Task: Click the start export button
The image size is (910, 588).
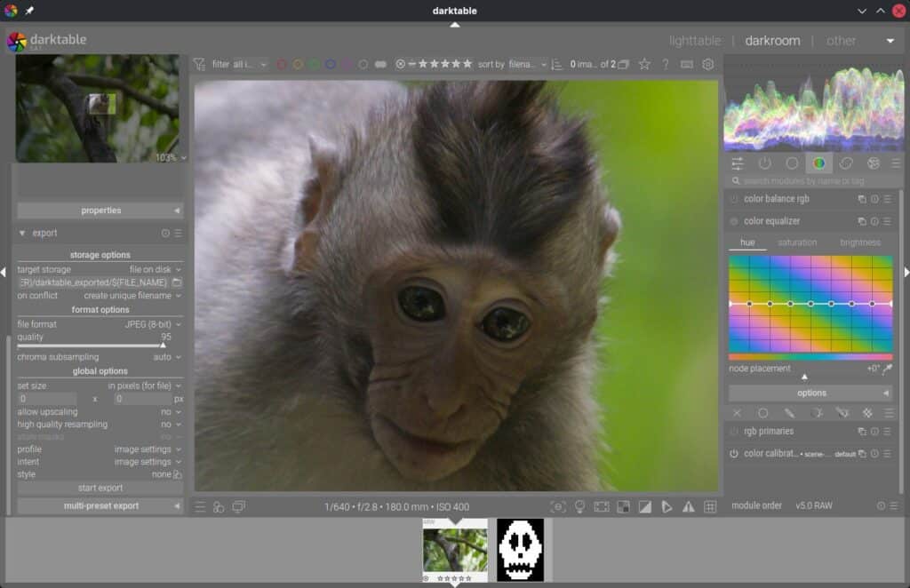Action: pyautogui.click(x=100, y=487)
